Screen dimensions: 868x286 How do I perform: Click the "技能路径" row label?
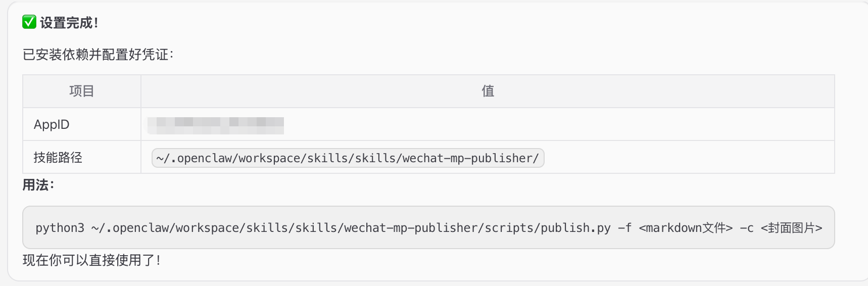click(x=58, y=158)
